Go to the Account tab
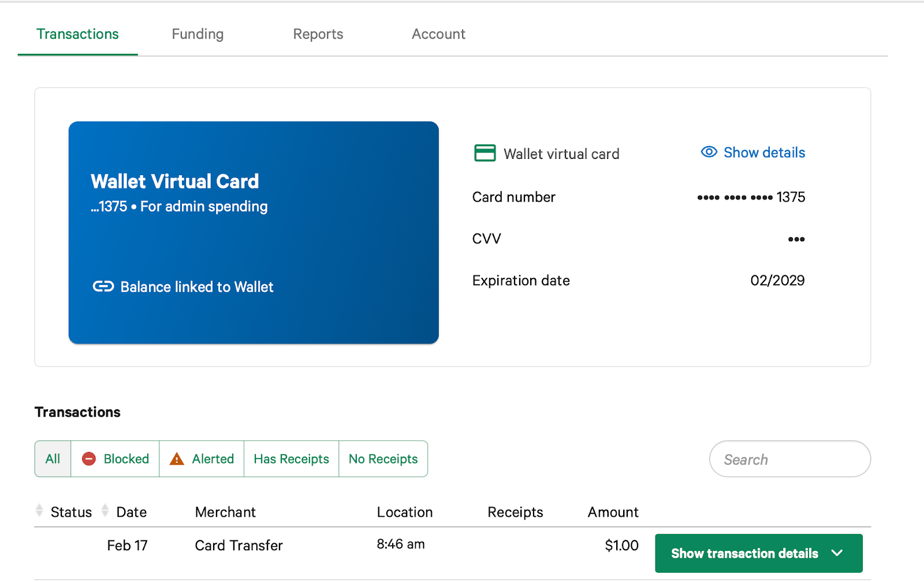Viewport: 924px width, 582px height. [438, 34]
